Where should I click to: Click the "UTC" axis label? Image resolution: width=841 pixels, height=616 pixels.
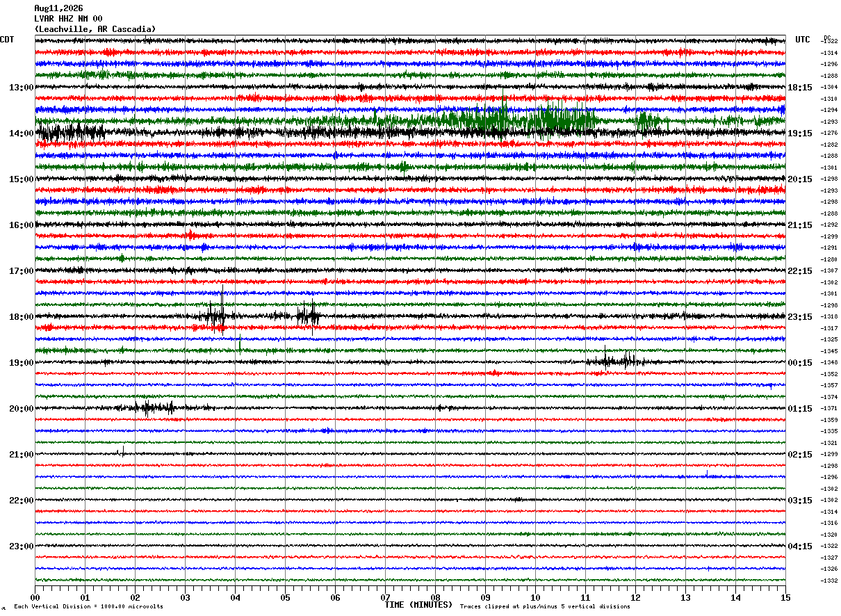(803, 40)
